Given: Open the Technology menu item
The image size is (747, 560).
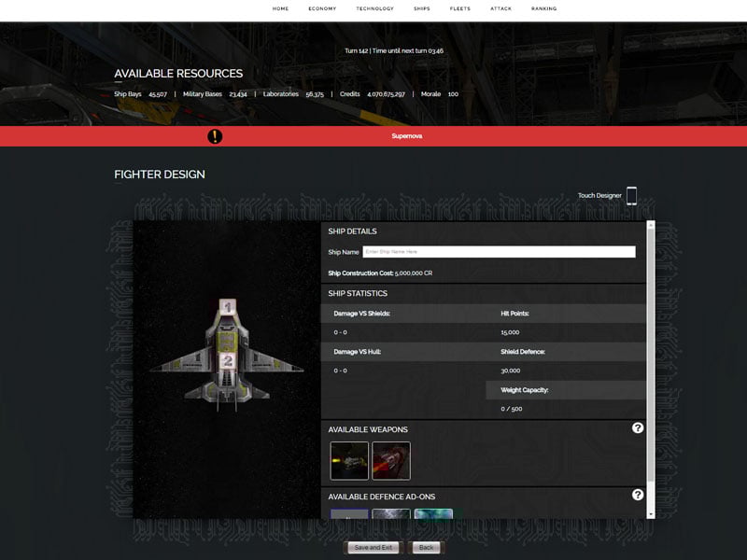Looking at the screenshot, I should (x=373, y=8).
